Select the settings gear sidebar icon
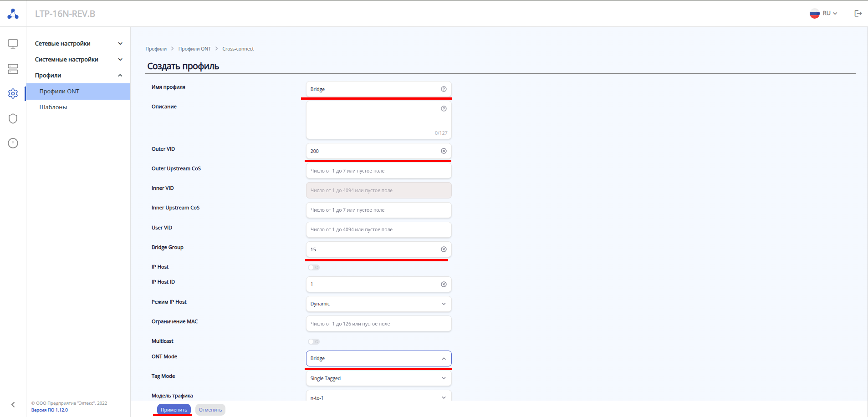 [x=13, y=93]
